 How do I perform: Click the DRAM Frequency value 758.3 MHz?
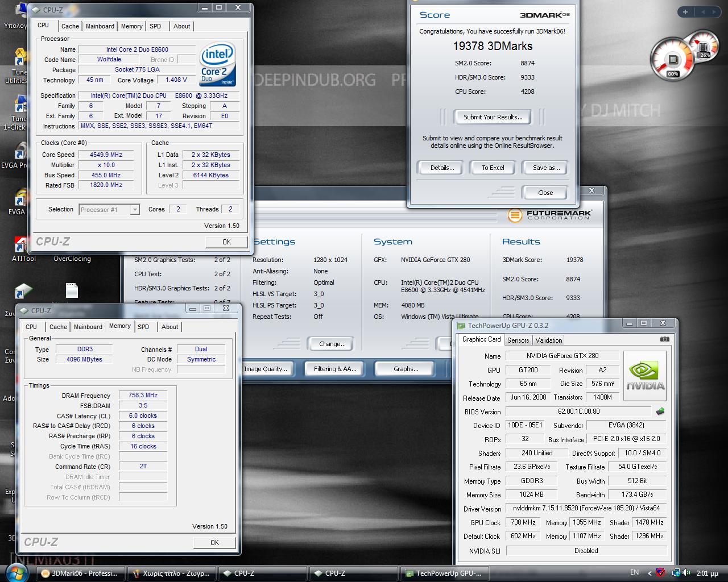(143, 395)
